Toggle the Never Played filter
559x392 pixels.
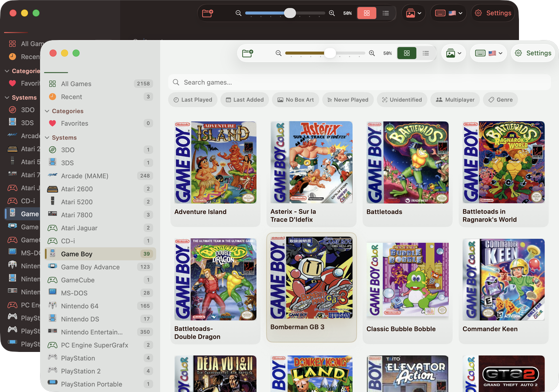point(348,100)
